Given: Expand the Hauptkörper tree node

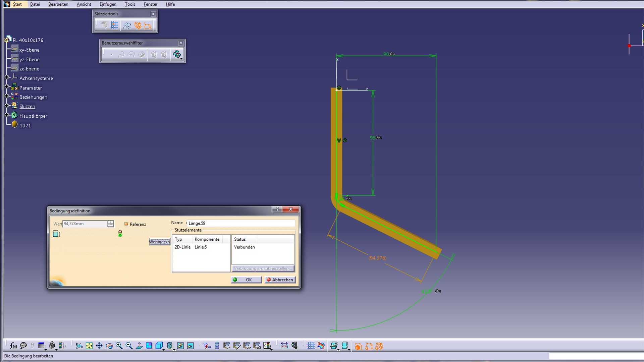Looking at the screenshot, I should tap(7, 115).
